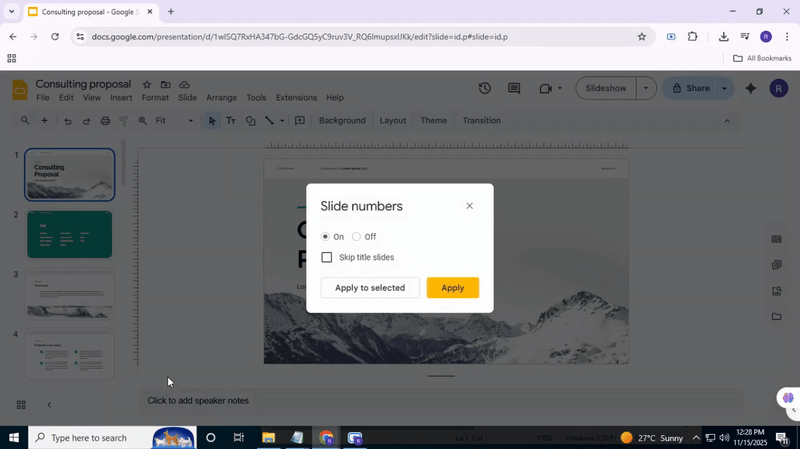The height and width of the screenshot is (449, 800).
Task: Click the Apply button
Action: (452, 288)
